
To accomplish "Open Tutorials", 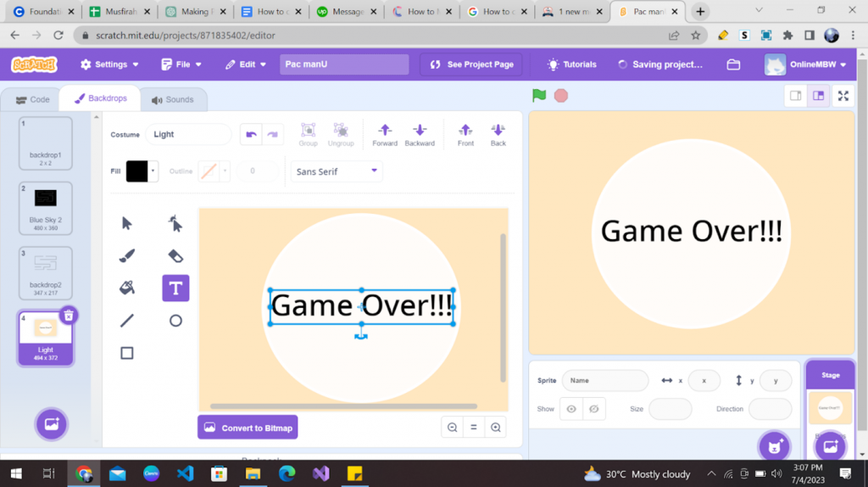I will (x=572, y=64).
